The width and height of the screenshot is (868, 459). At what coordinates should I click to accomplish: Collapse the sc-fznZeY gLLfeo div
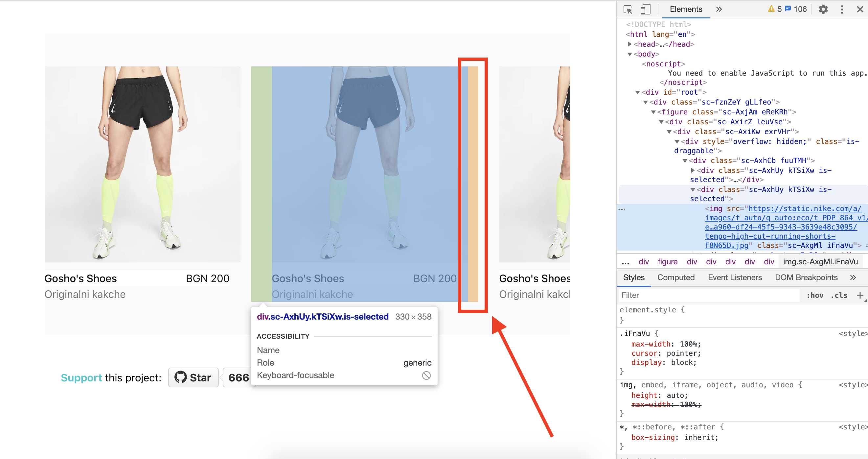645,102
